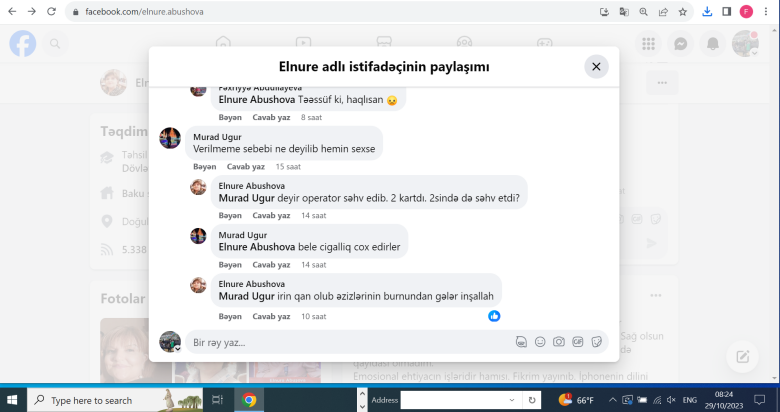Close the post dialog with the X button

pyautogui.click(x=596, y=67)
